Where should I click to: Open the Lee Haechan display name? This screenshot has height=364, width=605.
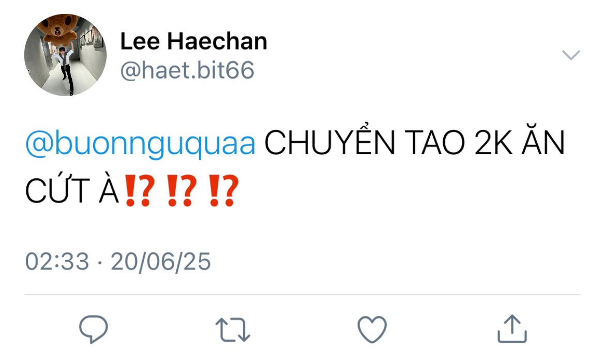click(x=194, y=41)
